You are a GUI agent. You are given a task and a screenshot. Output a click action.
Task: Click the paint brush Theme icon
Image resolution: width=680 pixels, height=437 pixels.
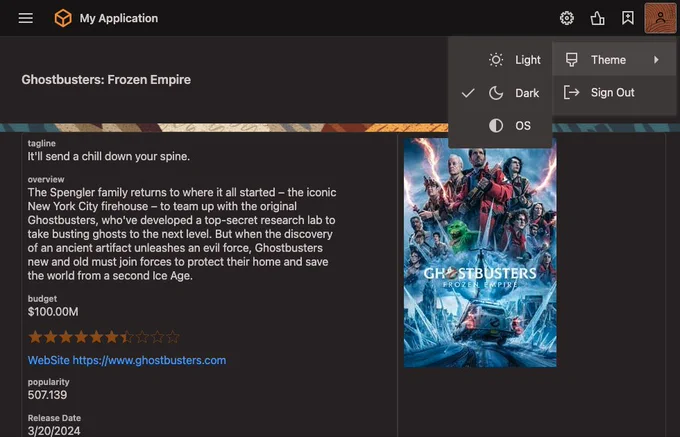coord(572,59)
